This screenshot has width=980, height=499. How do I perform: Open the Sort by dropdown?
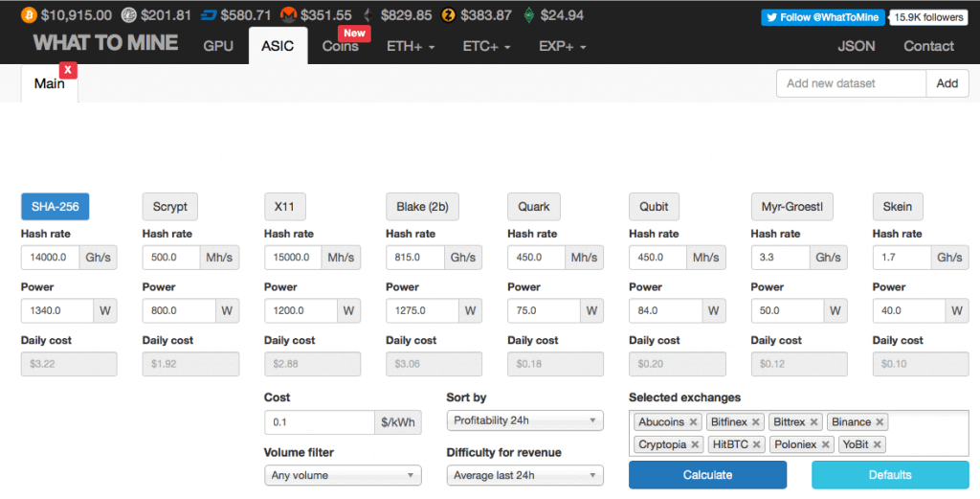[524, 420]
